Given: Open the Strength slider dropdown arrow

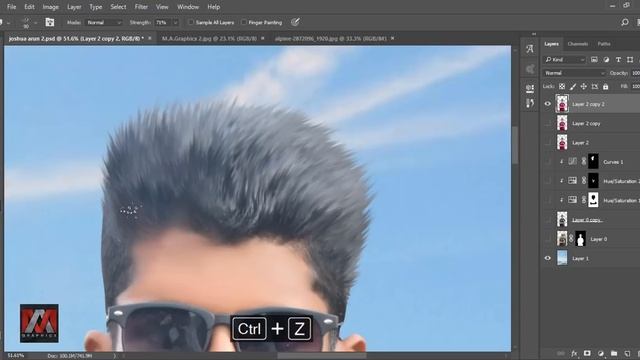Looking at the screenshot, I should pos(176,22).
